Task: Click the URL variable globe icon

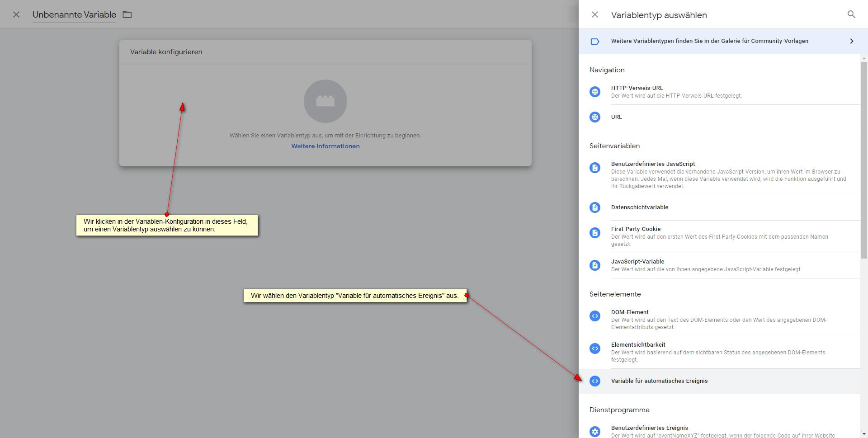Action: (x=595, y=117)
